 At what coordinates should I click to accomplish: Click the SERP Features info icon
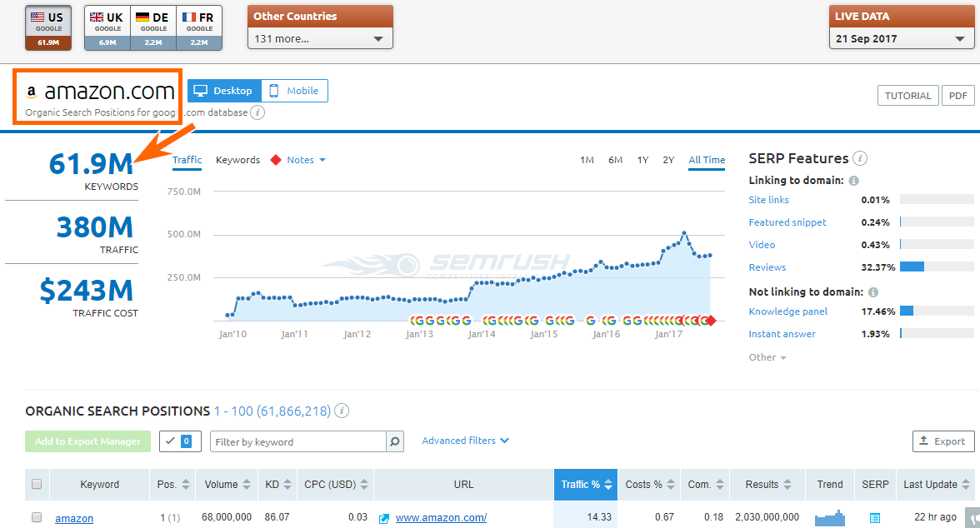pos(860,158)
